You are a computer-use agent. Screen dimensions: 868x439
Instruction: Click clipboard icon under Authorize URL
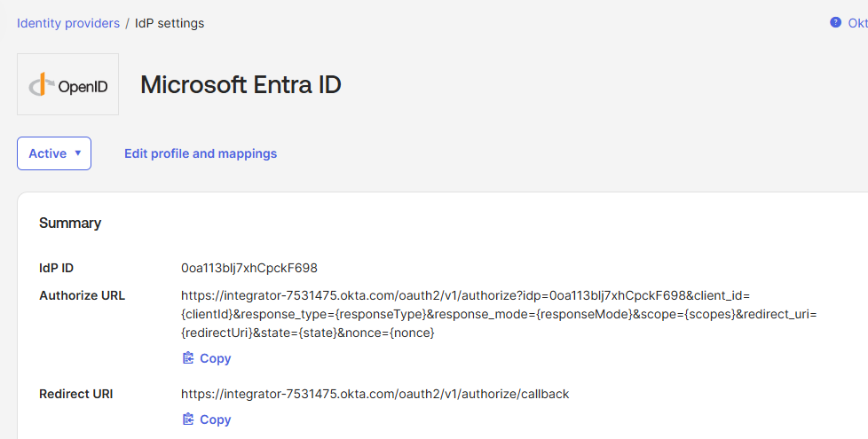188,358
